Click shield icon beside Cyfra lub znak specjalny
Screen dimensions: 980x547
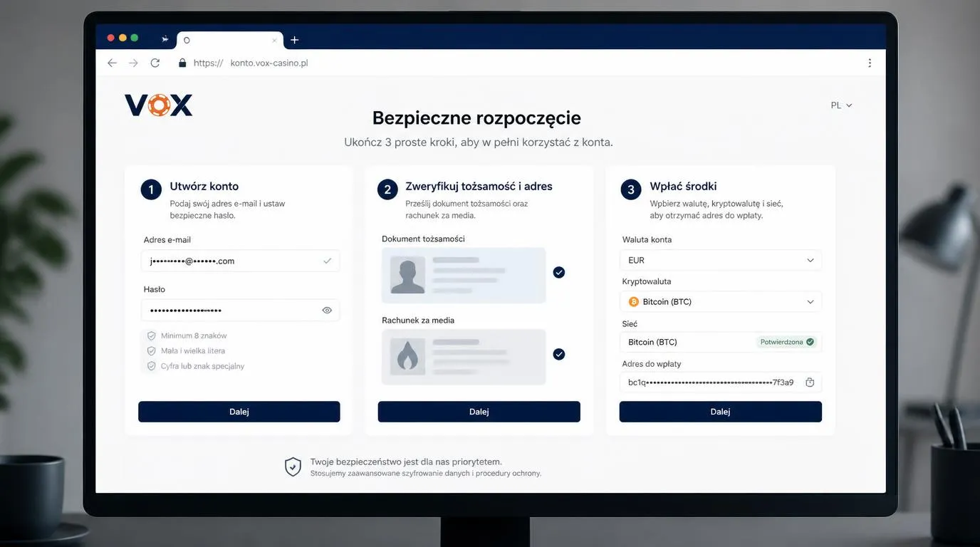pos(151,366)
